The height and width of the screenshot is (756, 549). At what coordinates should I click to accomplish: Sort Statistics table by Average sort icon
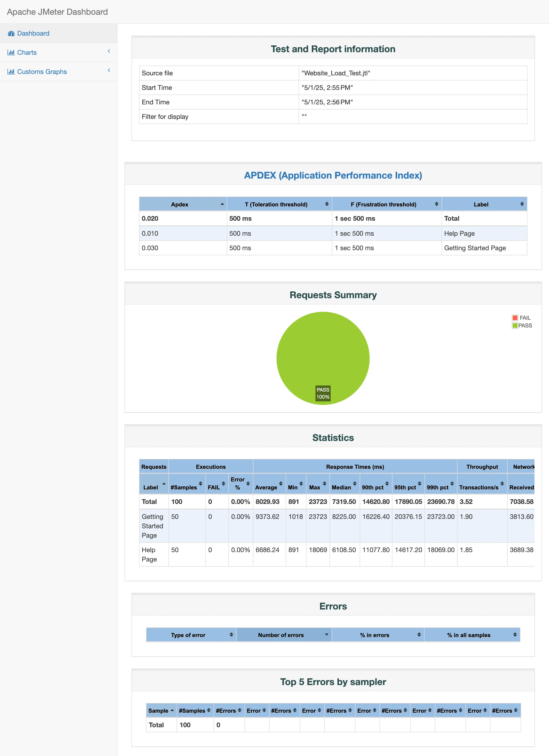pyautogui.click(x=281, y=484)
